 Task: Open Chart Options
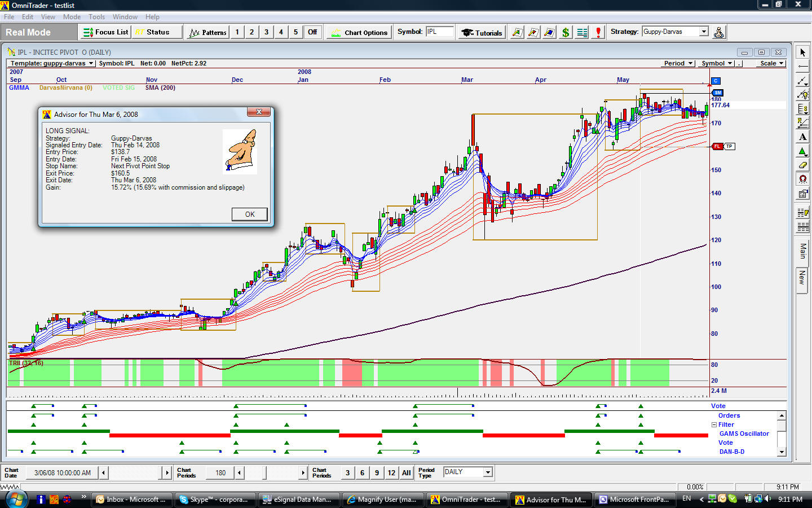tap(359, 32)
